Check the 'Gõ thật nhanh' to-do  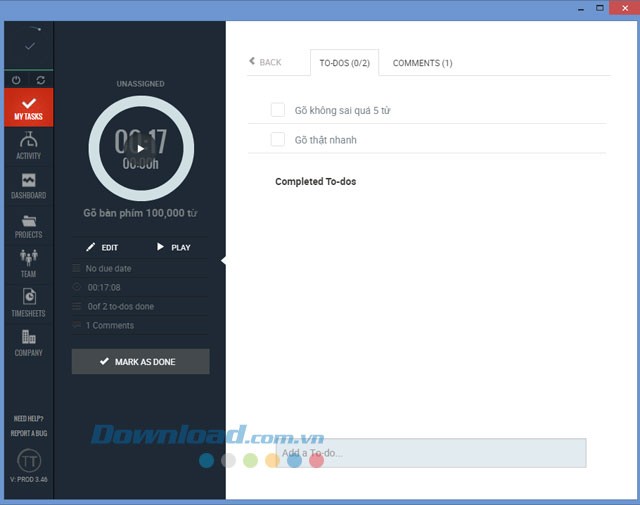click(x=278, y=140)
